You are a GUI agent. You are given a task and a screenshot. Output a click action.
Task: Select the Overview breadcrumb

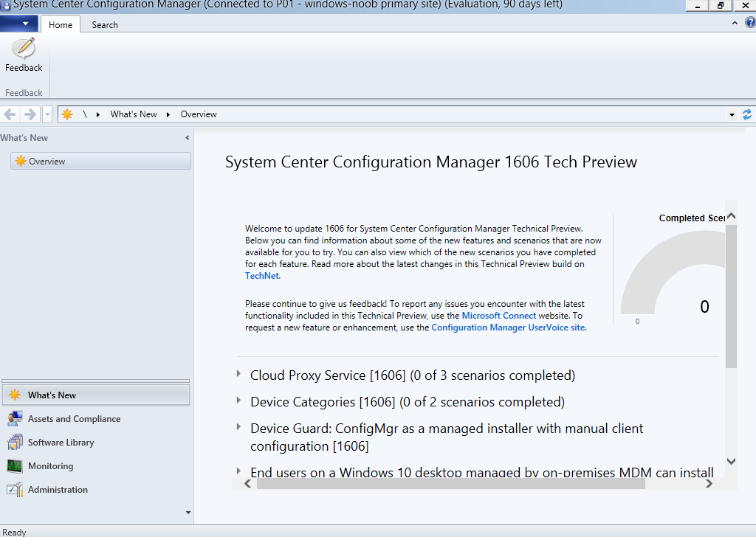point(199,114)
